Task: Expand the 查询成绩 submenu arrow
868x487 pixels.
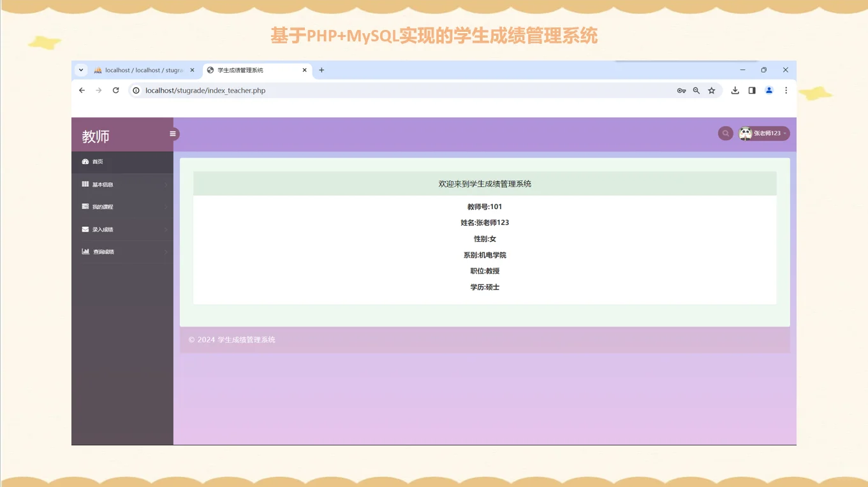Action: pos(166,251)
